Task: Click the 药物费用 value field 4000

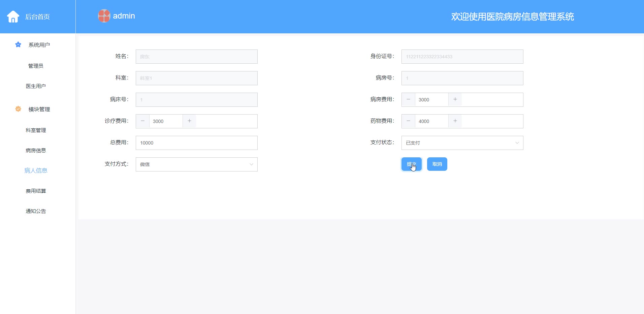Action: [432, 121]
